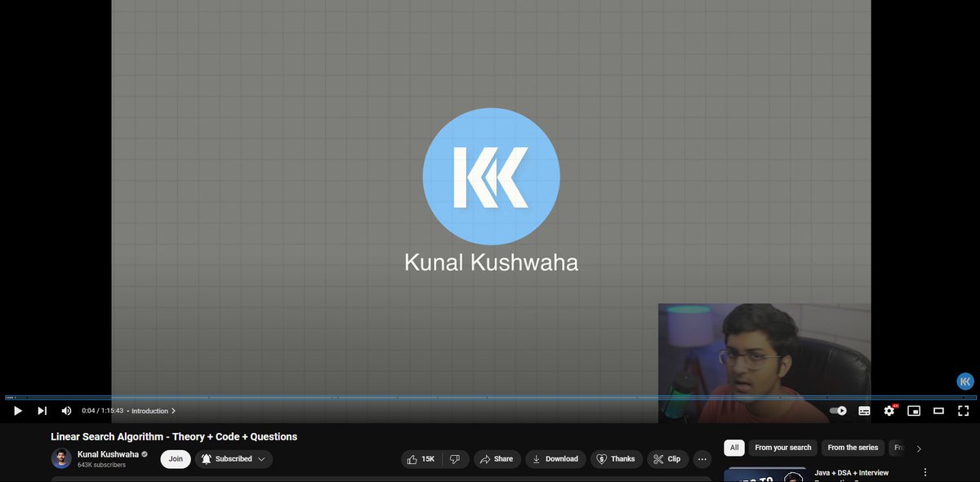Click the 643K subscribers text
The height and width of the screenshot is (482, 980).
tap(101, 465)
